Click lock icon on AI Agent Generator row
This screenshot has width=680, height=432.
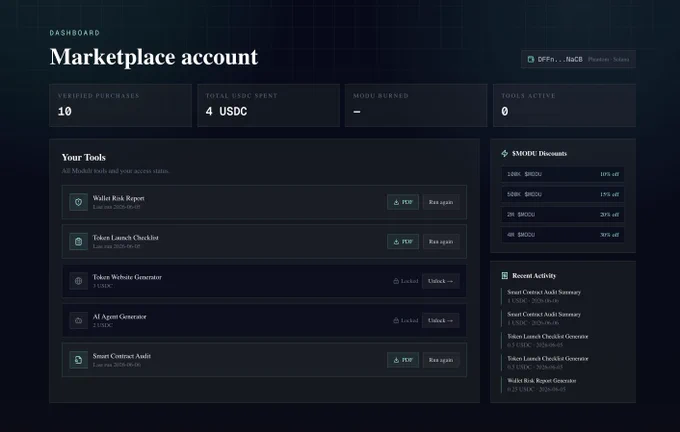396,321
